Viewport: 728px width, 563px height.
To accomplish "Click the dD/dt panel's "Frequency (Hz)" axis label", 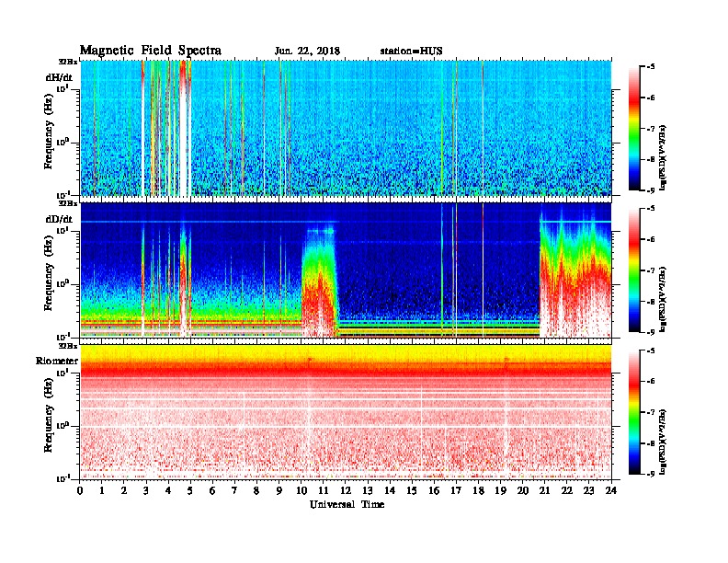I will 49,273.
